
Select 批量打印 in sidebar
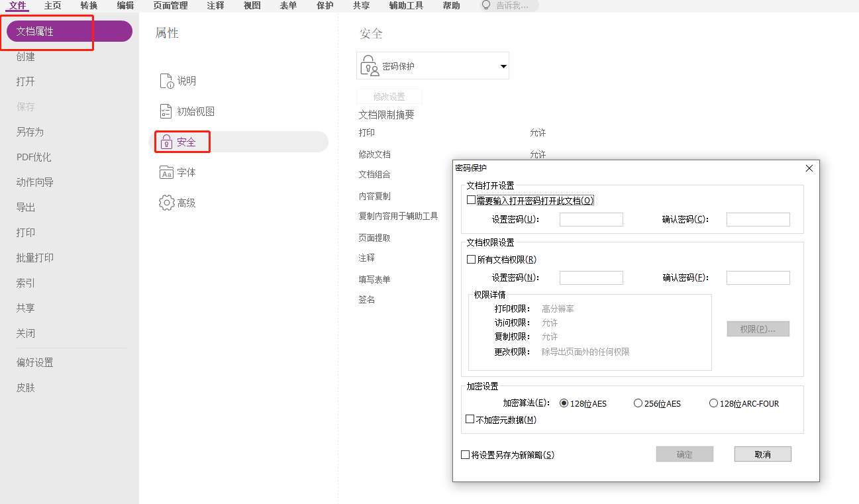click(35, 258)
